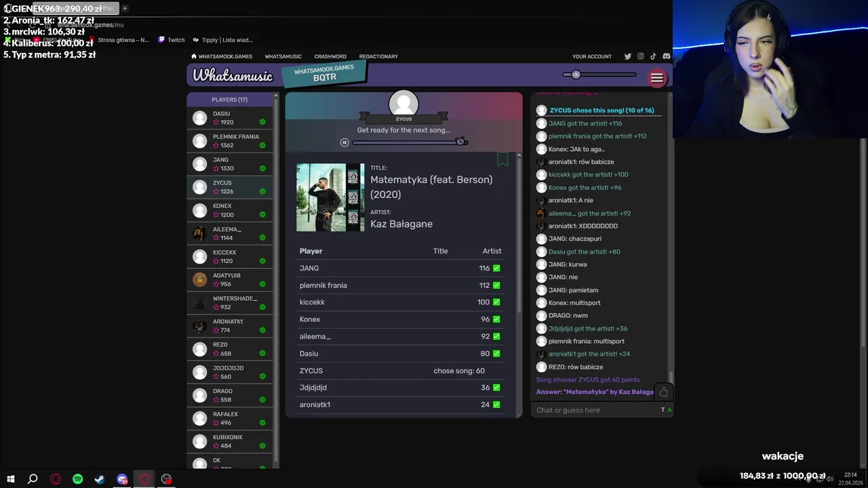Click the green check next to JANG's score 116

tap(496, 268)
